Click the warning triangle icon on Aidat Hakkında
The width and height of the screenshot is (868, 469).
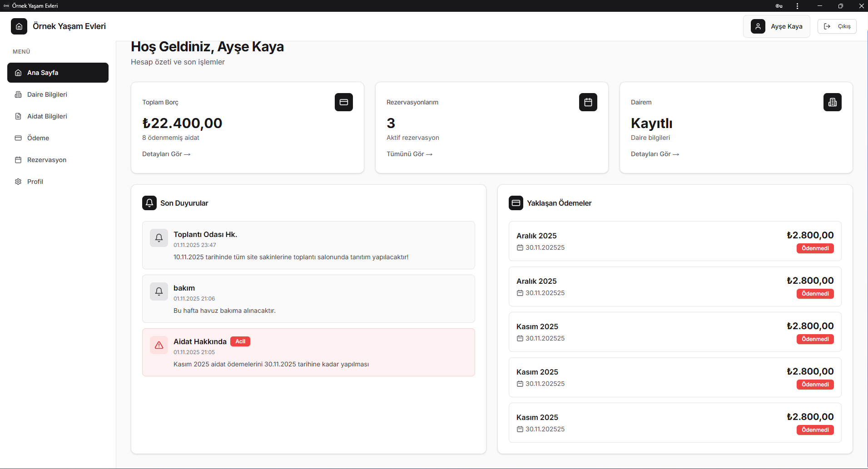pos(159,345)
